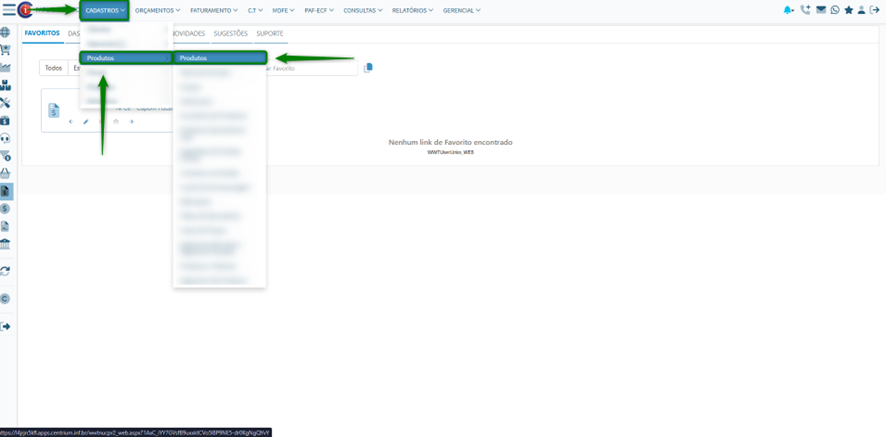
Task: Open the WhatsApp icon in header
Action: pos(835,10)
